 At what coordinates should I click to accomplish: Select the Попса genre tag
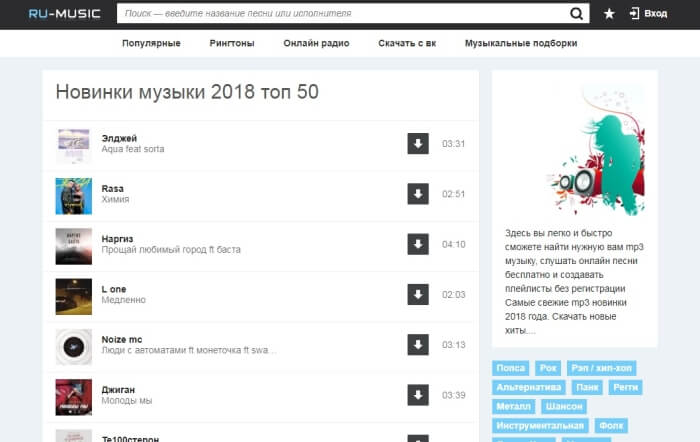(x=511, y=368)
